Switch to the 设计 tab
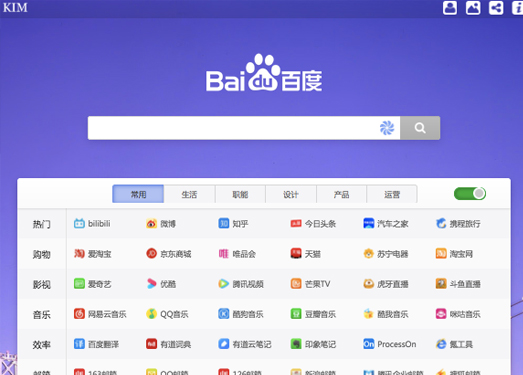Image resolution: width=523 pixels, height=375 pixels. (291, 194)
